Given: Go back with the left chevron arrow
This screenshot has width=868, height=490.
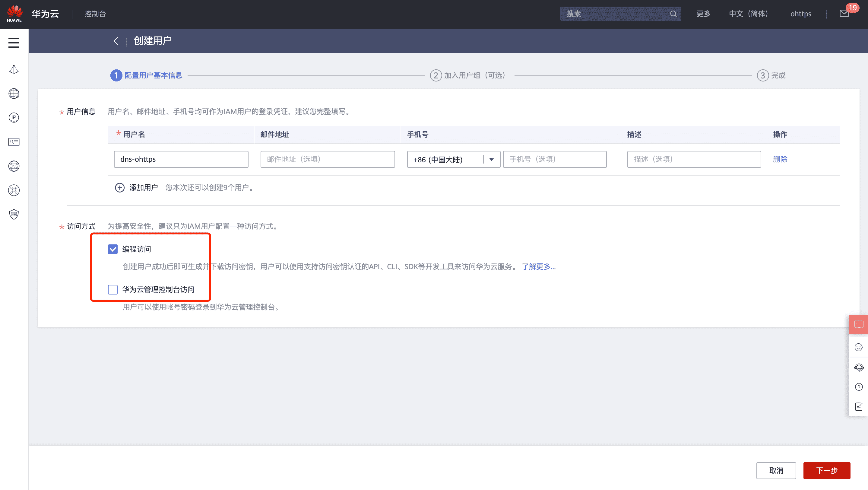Looking at the screenshot, I should point(116,41).
